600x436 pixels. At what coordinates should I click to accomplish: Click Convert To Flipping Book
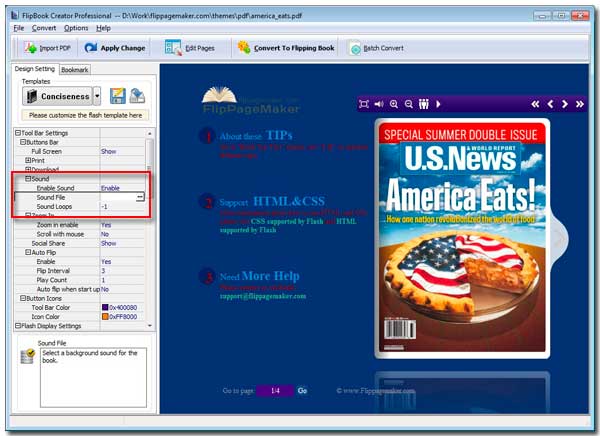pos(285,48)
